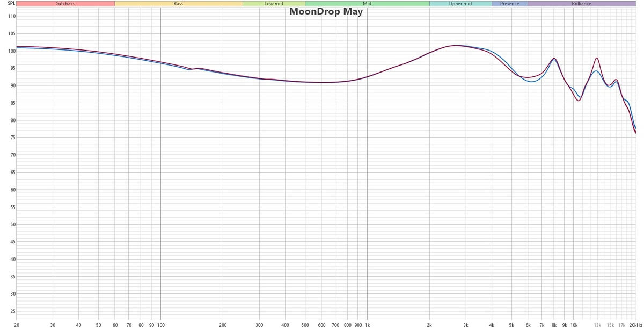Click the 1k frequency axis label
644x330 pixels.
367,325
